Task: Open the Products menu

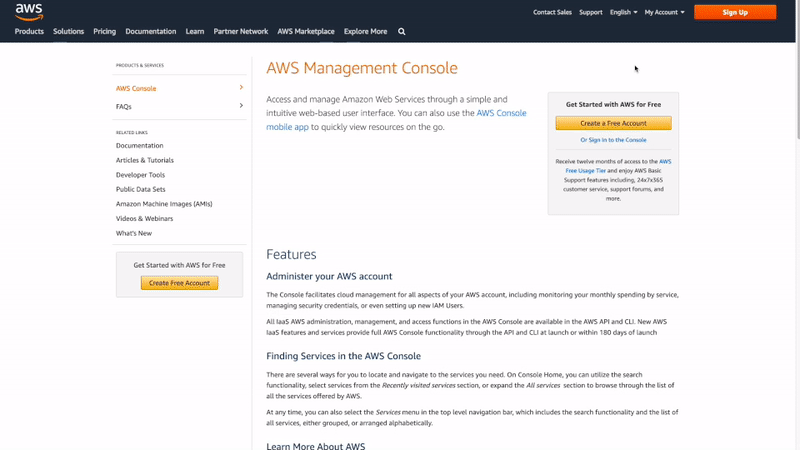Action: pyautogui.click(x=29, y=32)
